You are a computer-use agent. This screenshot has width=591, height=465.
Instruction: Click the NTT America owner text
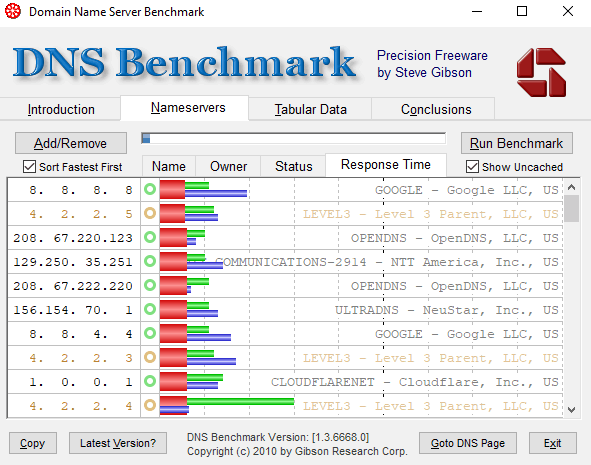click(x=387, y=262)
